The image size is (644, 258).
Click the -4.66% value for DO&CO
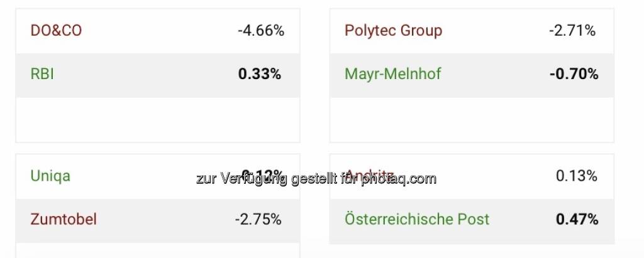(x=260, y=30)
